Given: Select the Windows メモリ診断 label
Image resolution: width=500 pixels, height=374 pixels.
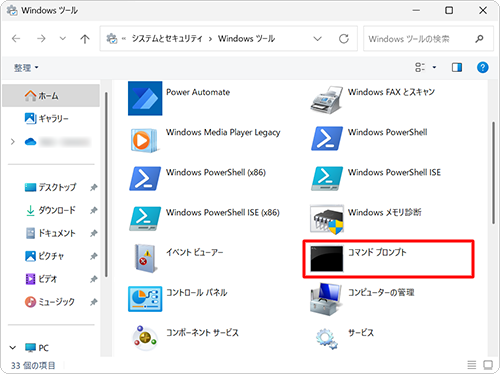Looking at the screenshot, I should 385,212.
